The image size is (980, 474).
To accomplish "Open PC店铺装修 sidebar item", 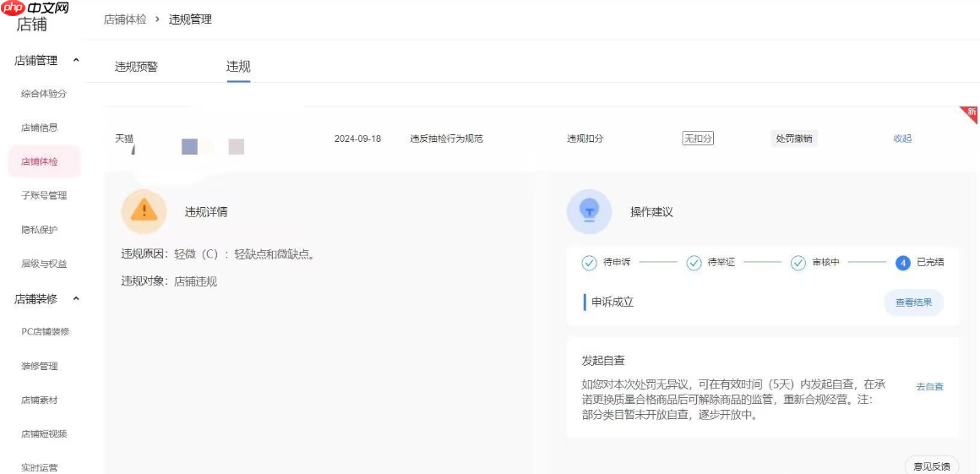I will [45, 332].
